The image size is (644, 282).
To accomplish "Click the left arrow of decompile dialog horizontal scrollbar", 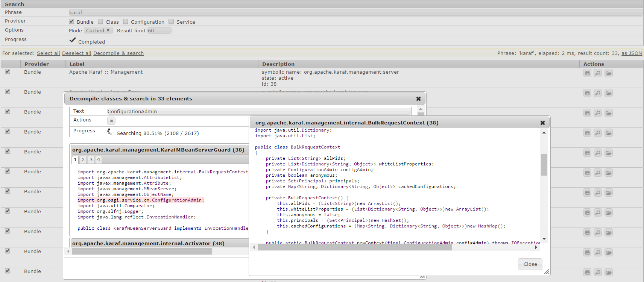I will [x=68, y=251].
